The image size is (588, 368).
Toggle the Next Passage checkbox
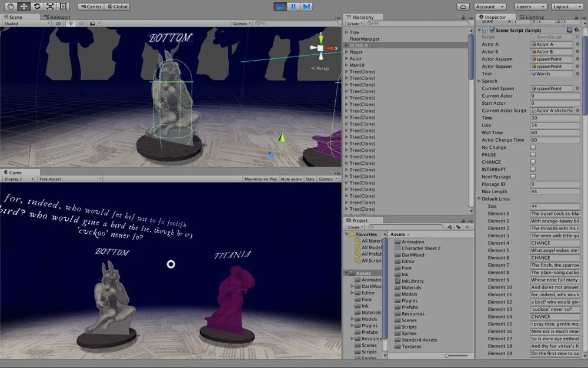coord(533,177)
